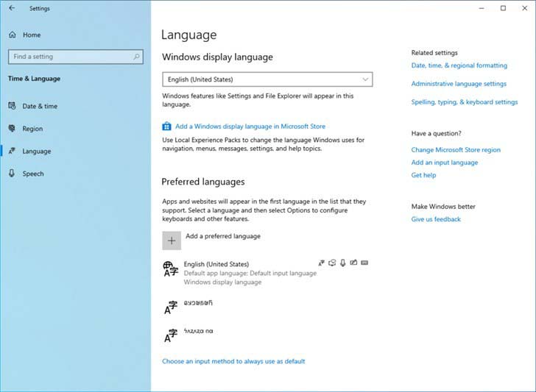
Task: Close the Settings window
Action: tap(525, 8)
